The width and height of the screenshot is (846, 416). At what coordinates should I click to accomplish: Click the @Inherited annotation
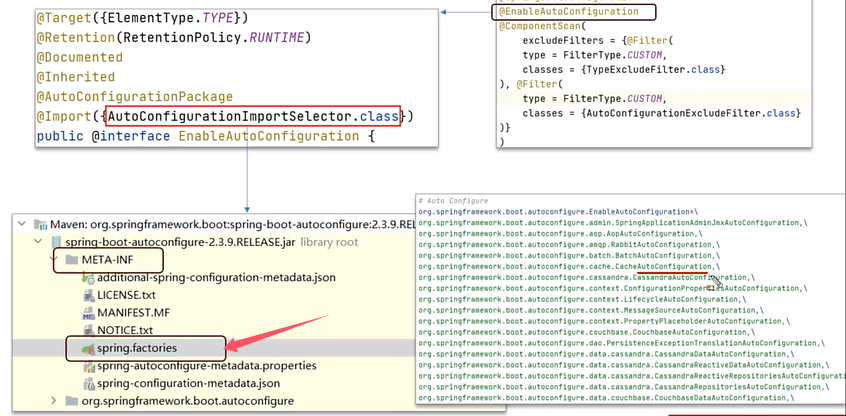(x=76, y=77)
